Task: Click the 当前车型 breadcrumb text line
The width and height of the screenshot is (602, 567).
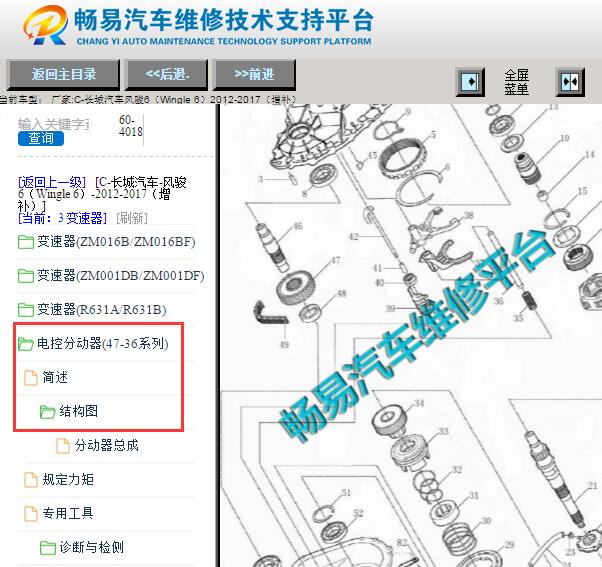Action: coord(148,100)
